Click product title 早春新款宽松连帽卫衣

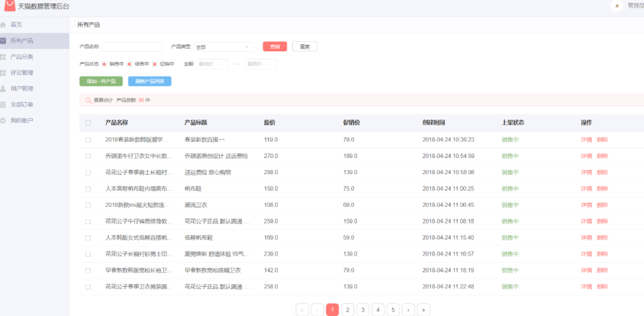pyautogui.click(x=212, y=270)
